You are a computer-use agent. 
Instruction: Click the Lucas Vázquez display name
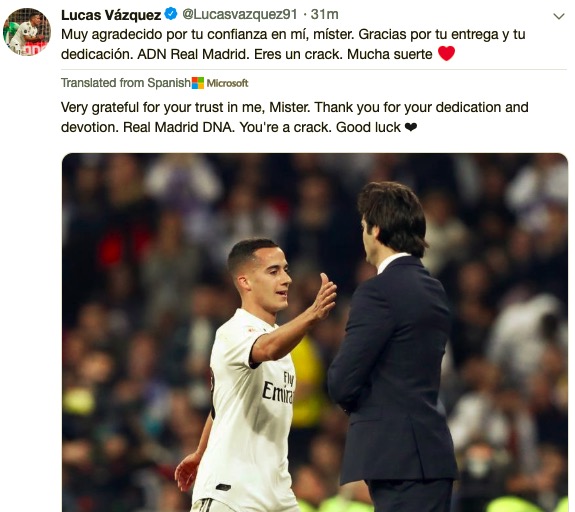tap(111, 15)
